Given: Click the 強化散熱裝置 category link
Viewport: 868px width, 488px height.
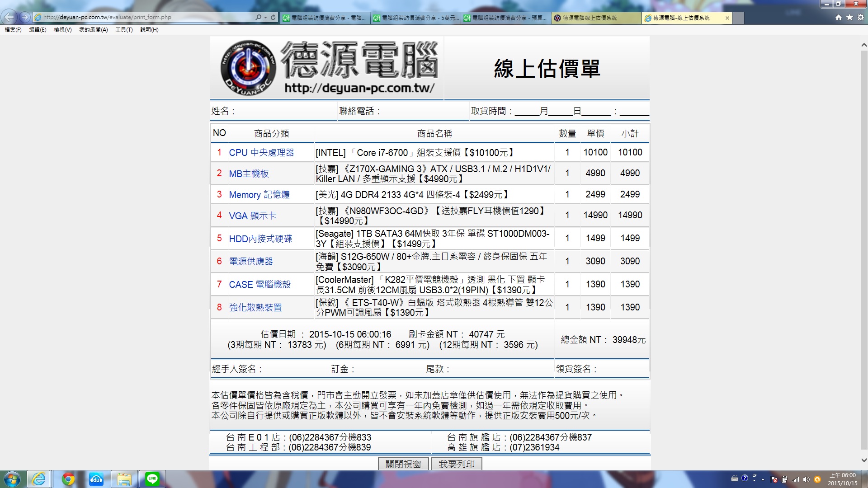Looking at the screenshot, I should 255,307.
